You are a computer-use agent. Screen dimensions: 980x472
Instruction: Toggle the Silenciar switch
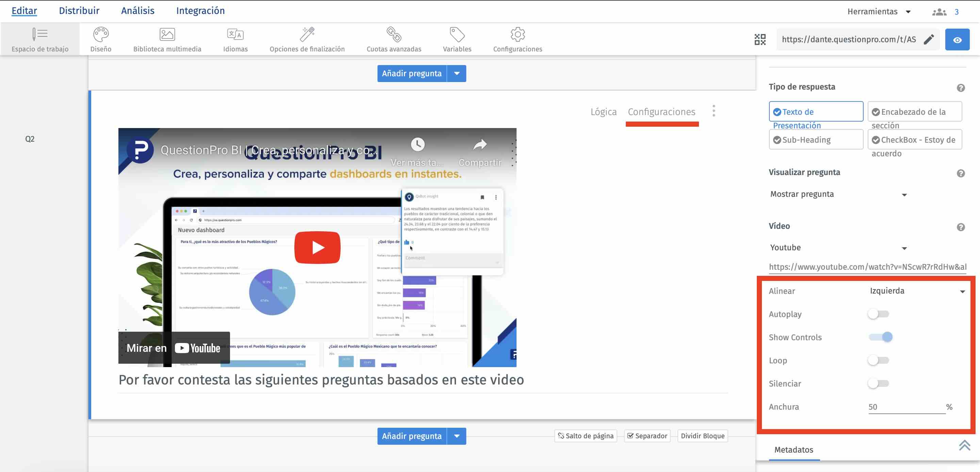878,384
